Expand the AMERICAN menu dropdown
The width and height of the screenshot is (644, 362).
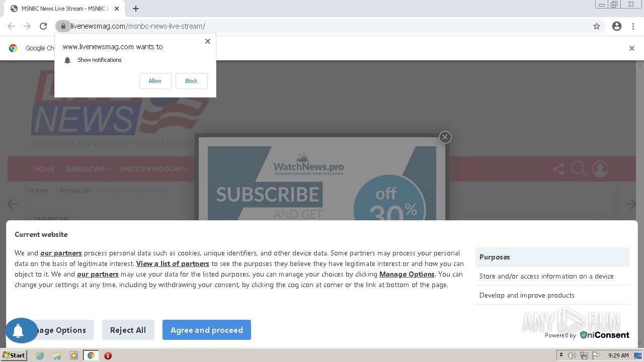coord(88,169)
